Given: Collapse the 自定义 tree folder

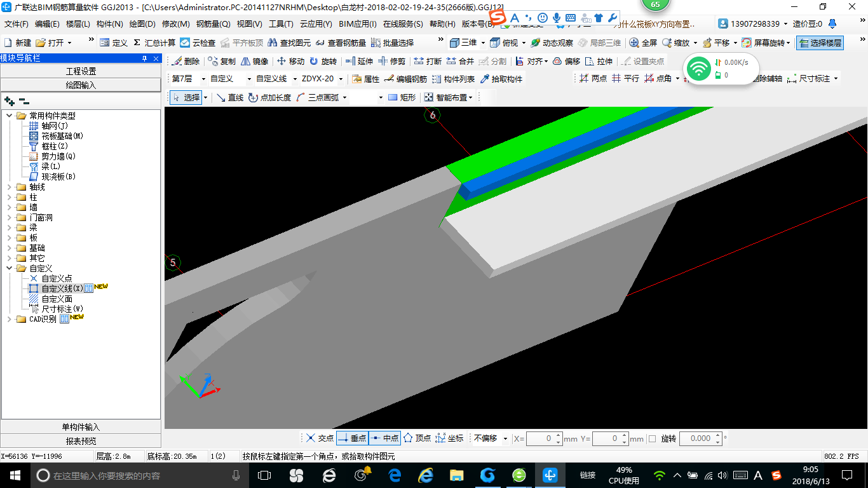Looking at the screenshot, I should point(10,268).
